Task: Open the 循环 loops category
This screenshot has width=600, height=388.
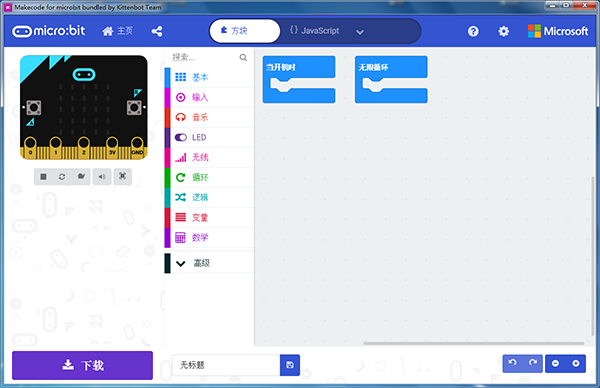Action: (209, 177)
